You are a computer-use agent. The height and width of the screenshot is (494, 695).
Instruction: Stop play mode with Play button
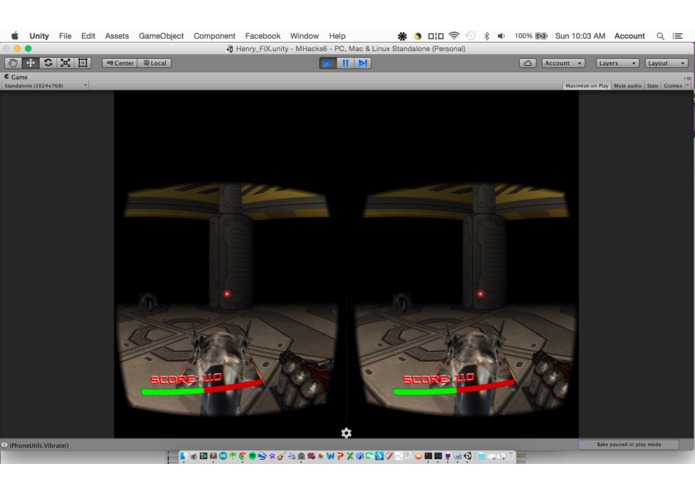(328, 63)
